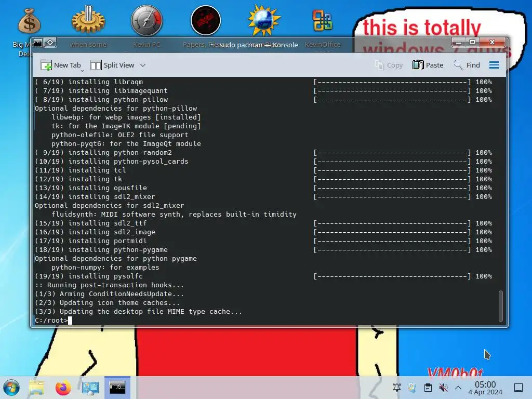Open the Start menu orb
This screenshot has height=399, width=532.
[x=11, y=388]
